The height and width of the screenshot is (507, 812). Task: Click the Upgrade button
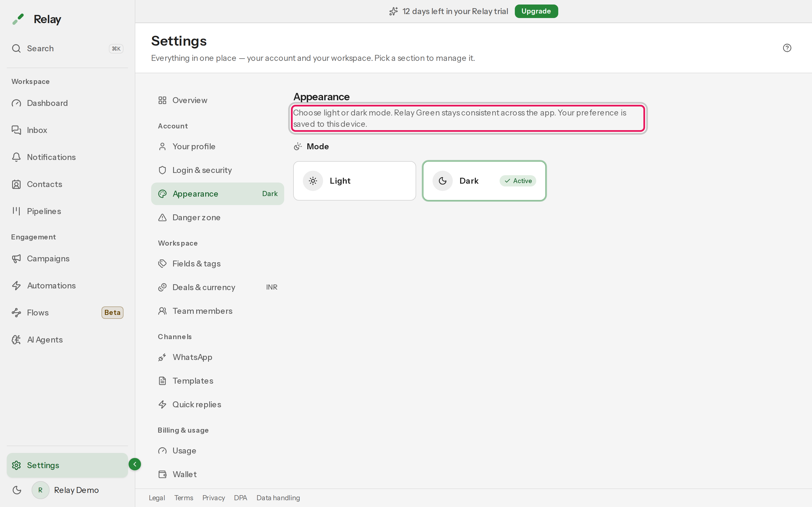pyautogui.click(x=536, y=11)
